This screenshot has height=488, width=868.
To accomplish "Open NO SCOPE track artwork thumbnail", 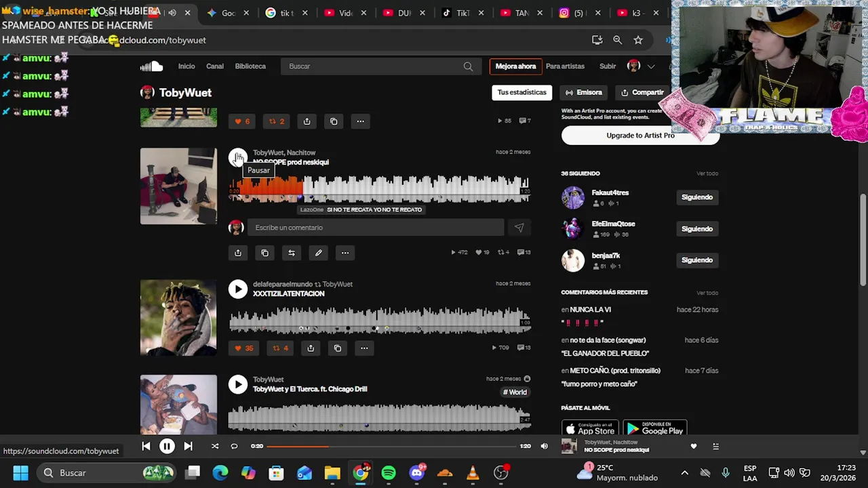I will 178,186.
